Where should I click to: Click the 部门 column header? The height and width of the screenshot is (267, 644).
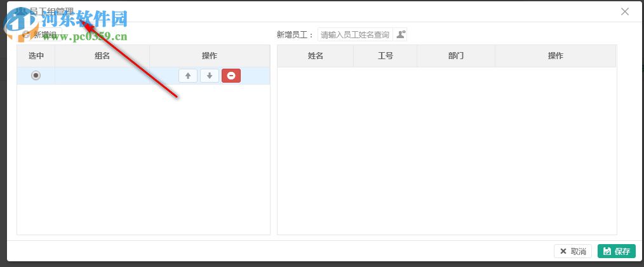(x=456, y=56)
